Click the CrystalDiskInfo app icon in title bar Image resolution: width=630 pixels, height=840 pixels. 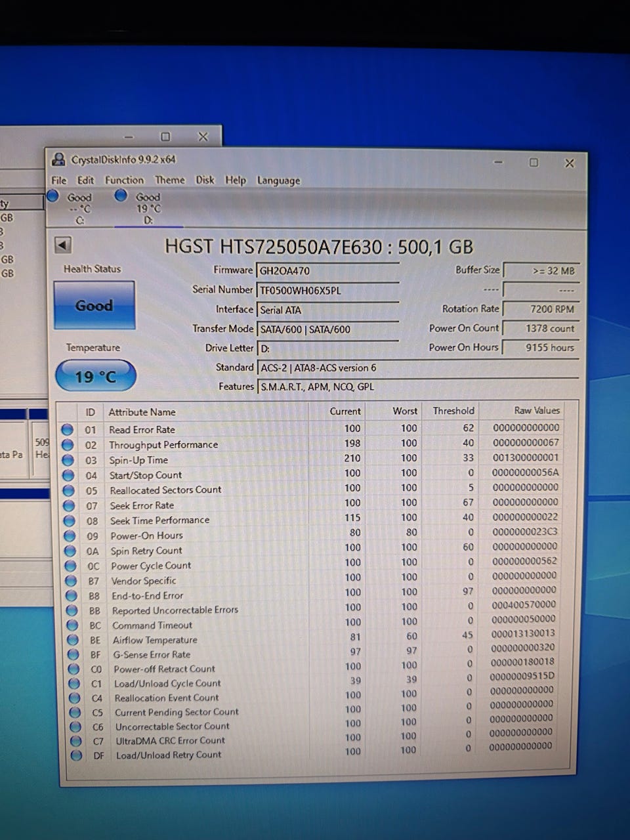point(59,159)
